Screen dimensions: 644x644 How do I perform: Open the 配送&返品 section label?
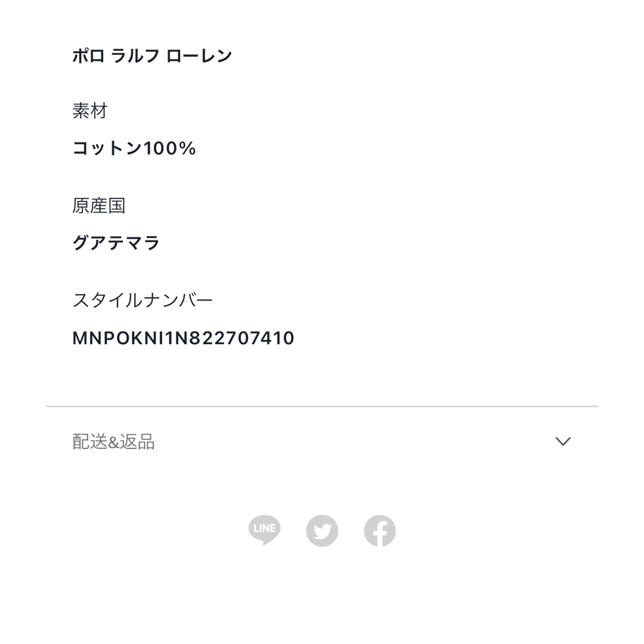click(113, 441)
